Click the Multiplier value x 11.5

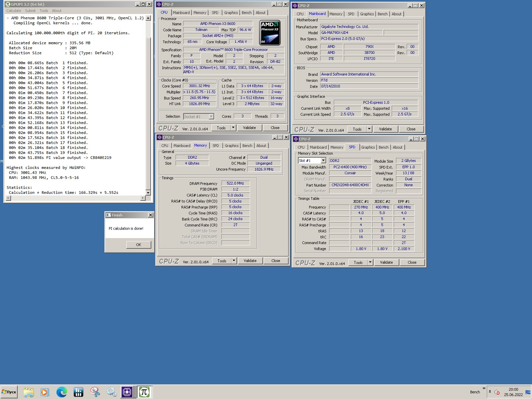tap(199, 92)
